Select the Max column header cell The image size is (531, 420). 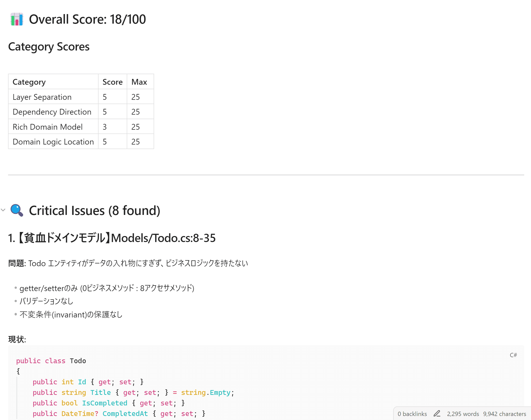coord(139,82)
